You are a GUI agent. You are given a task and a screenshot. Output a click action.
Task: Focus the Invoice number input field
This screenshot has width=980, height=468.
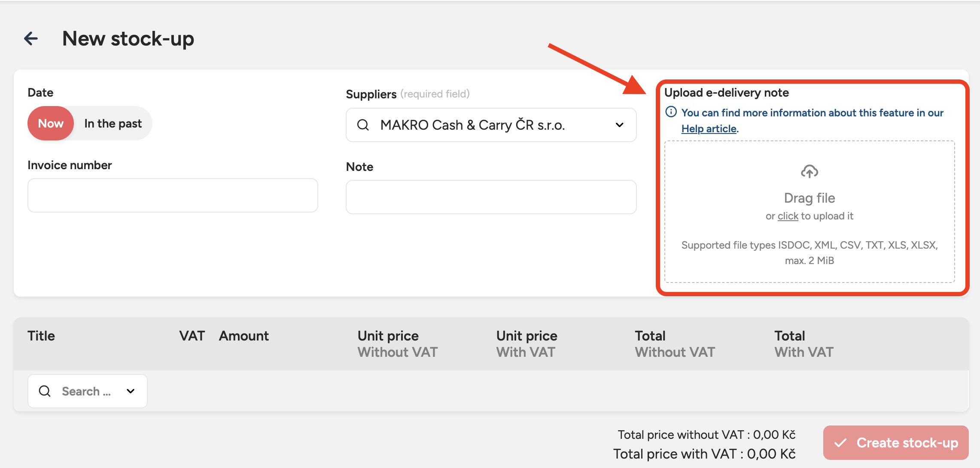tap(173, 195)
